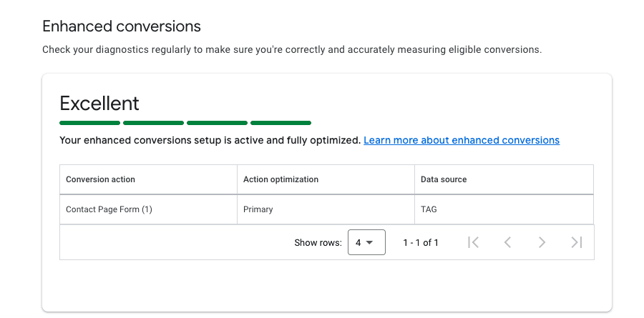
Task: Go to next page of results
Action: (x=542, y=242)
